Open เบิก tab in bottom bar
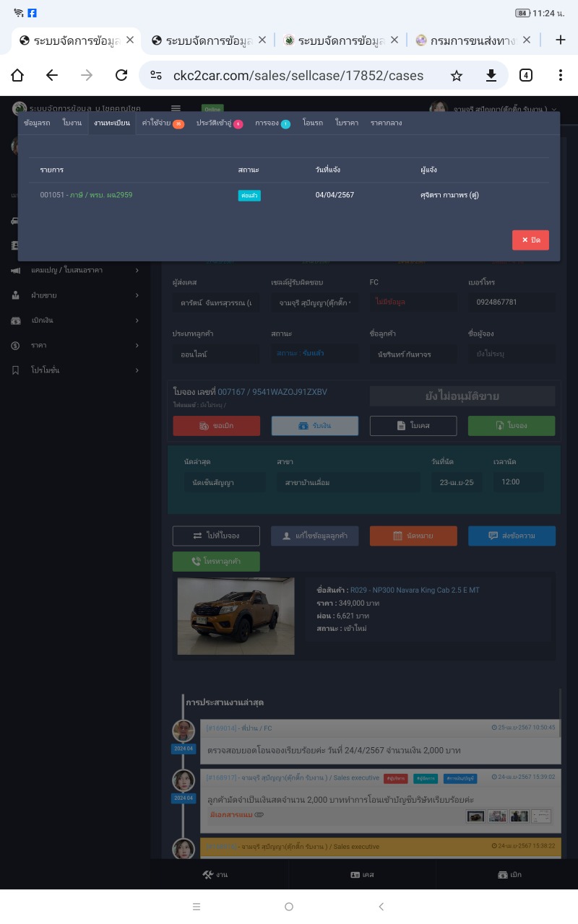Viewport: 578px width, 924px height. [509, 874]
